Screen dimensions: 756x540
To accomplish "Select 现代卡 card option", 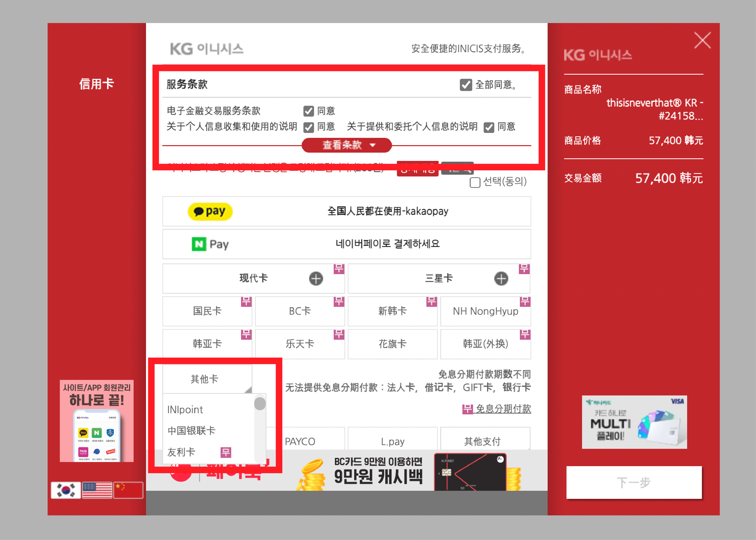I will tap(253, 278).
